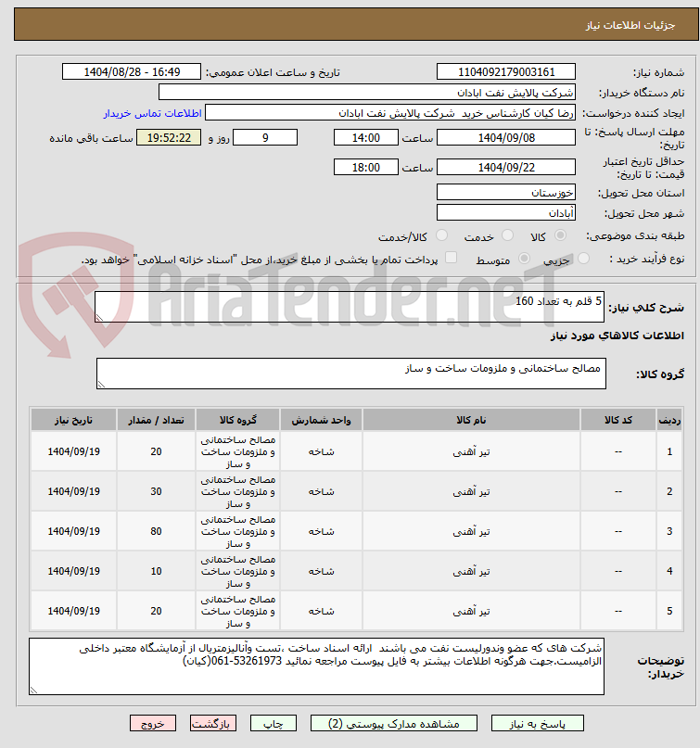Click تیر آهنی in row 1

pyautogui.click(x=471, y=451)
